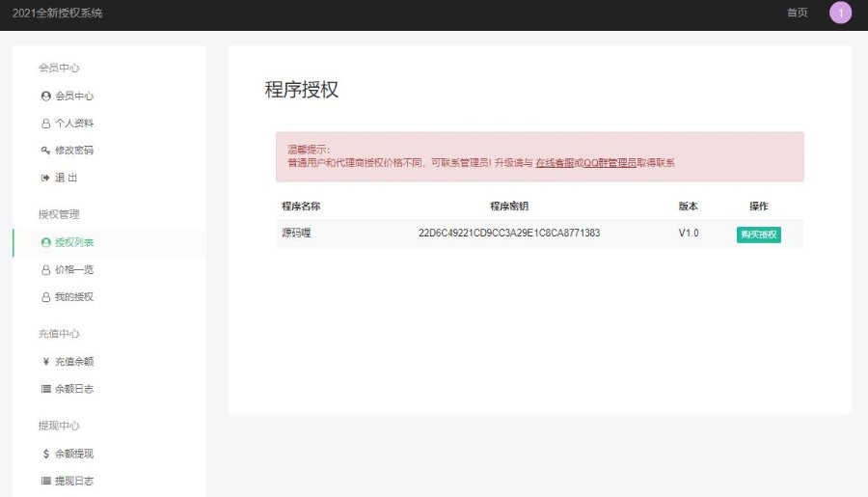Click the list icon beside 提现日志
Screen dimensions: 868x497
click(x=45, y=481)
